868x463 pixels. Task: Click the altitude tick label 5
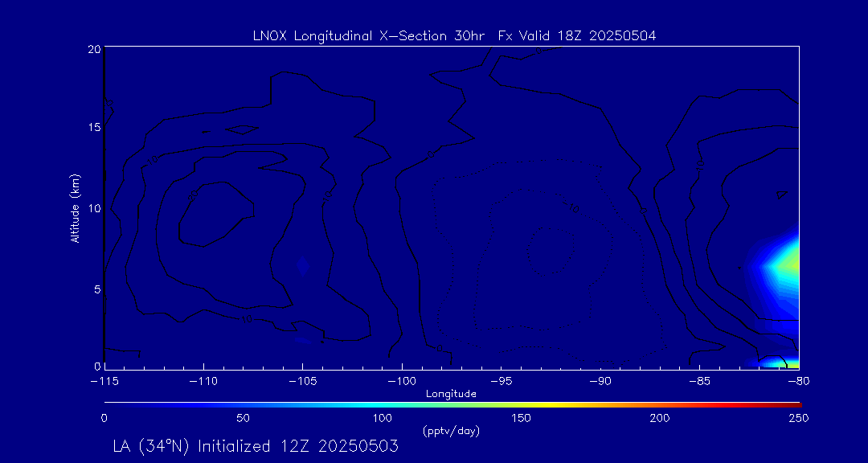point(96,289)
